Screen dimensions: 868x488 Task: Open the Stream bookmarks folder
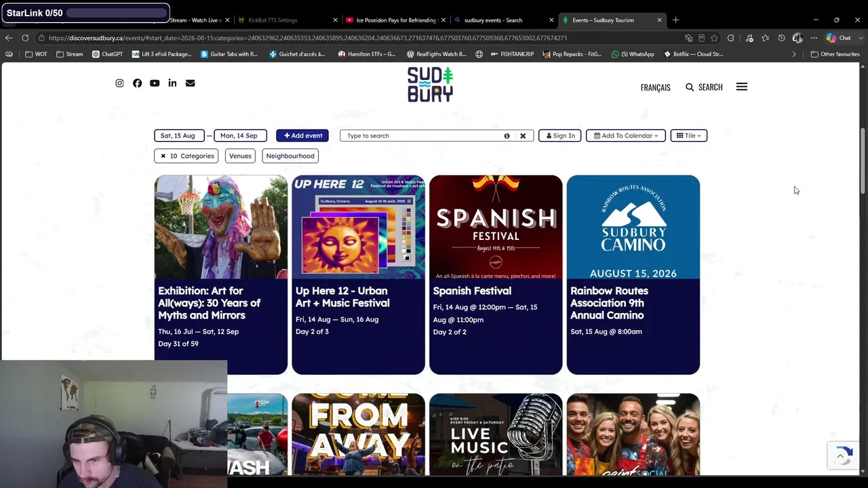click(70, 54)
